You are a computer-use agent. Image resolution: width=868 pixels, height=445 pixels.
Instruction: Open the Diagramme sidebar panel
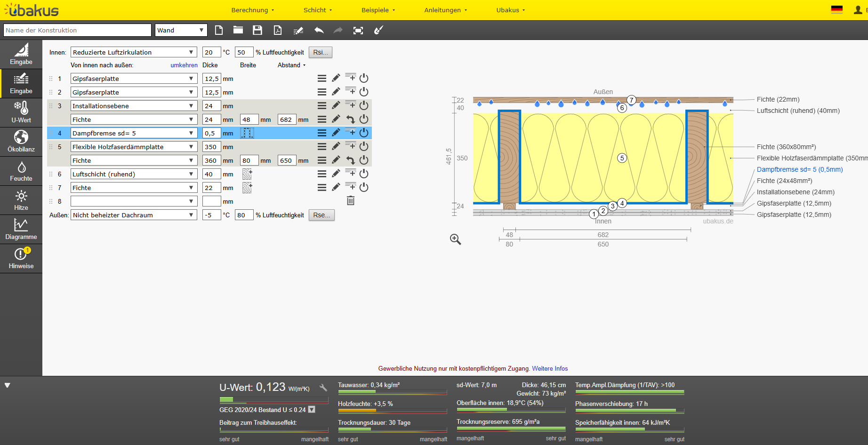pos(21,229)
